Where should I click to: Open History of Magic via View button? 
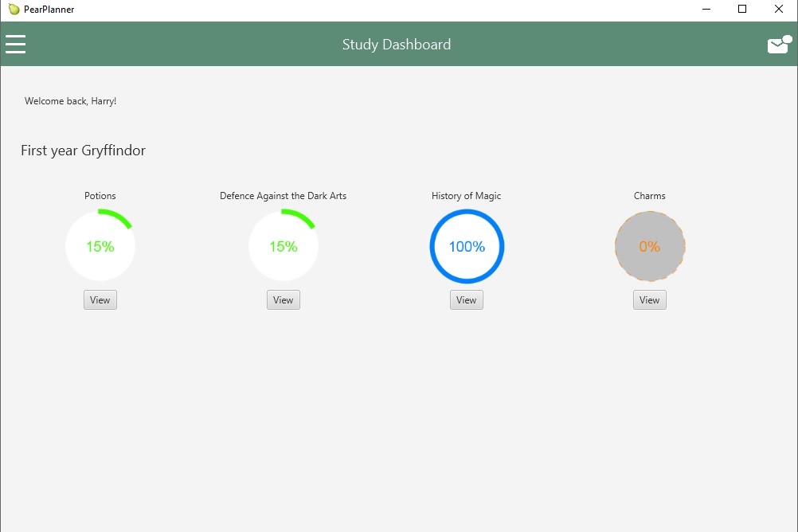[467, 300]
